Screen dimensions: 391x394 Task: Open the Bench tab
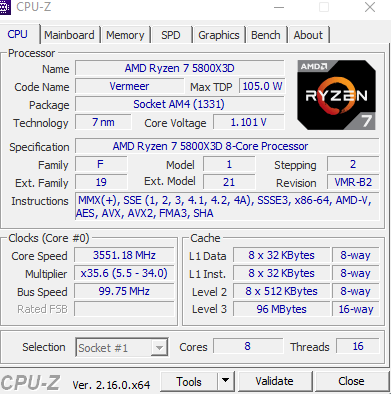266,35
